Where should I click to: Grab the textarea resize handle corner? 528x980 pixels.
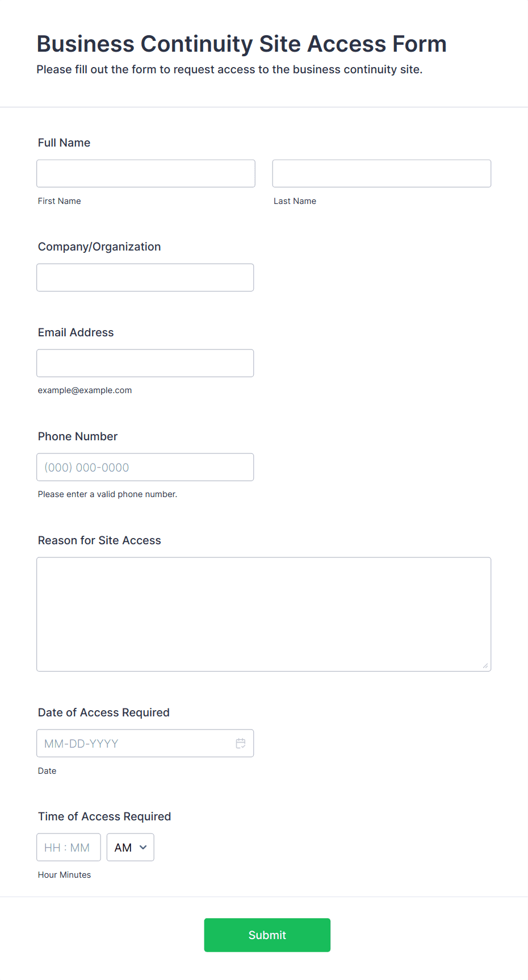[x=485, y=665]
